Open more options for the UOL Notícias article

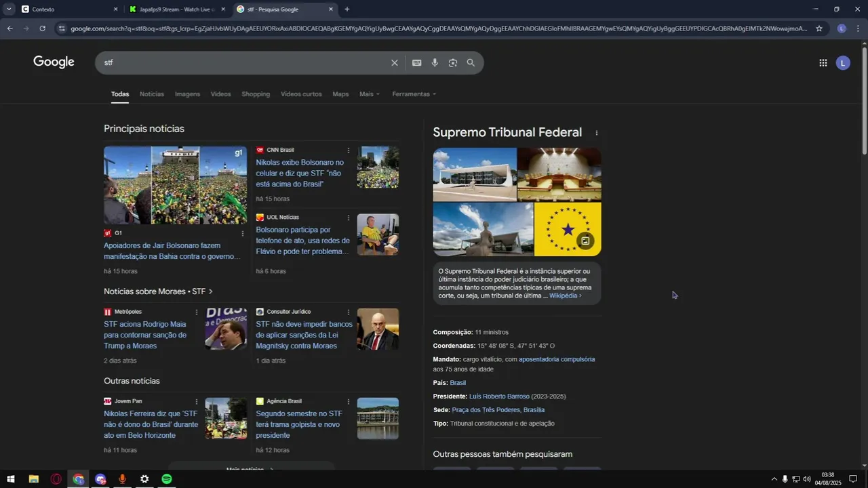point(349,218)
